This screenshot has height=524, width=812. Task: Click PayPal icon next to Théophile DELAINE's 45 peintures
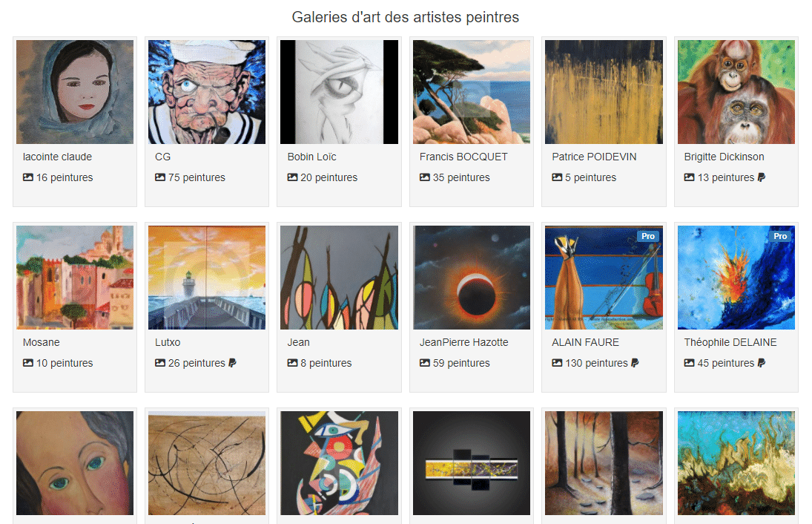tap(762, 363)
